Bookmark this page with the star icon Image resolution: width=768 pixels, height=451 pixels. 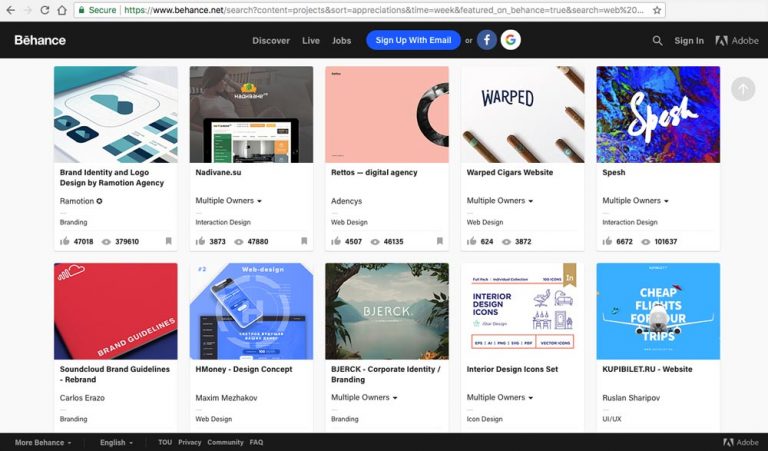coord(656,10)
